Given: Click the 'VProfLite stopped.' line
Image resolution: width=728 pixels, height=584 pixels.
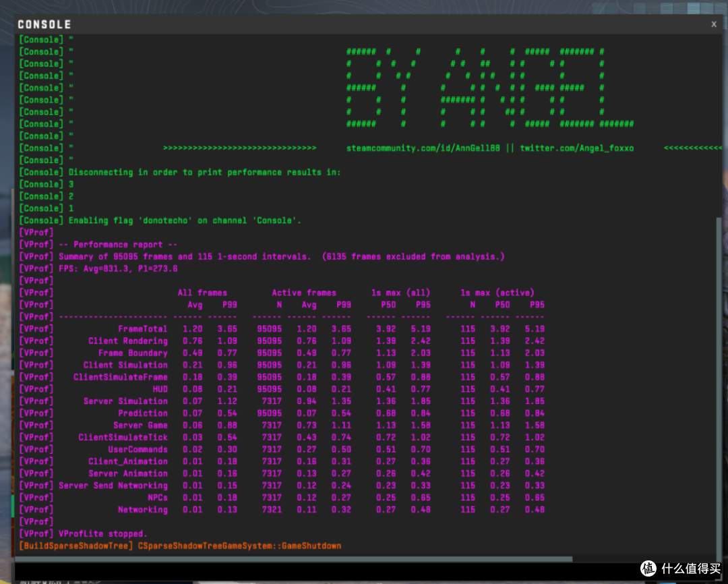Looking at the screenshot, I should pos(102,534).
